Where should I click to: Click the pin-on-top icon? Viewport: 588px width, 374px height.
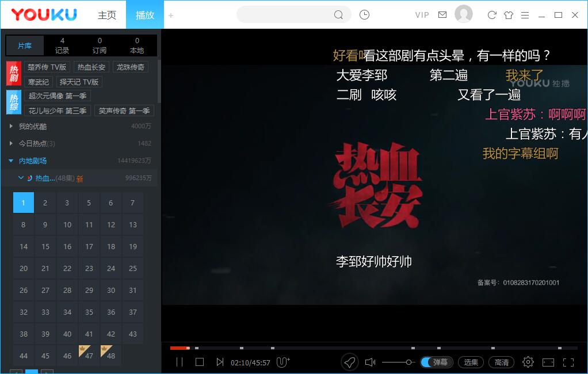point(350,362)
